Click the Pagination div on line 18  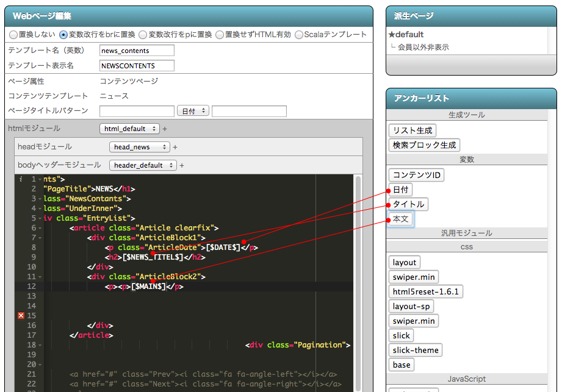click(x=298, y=345)
